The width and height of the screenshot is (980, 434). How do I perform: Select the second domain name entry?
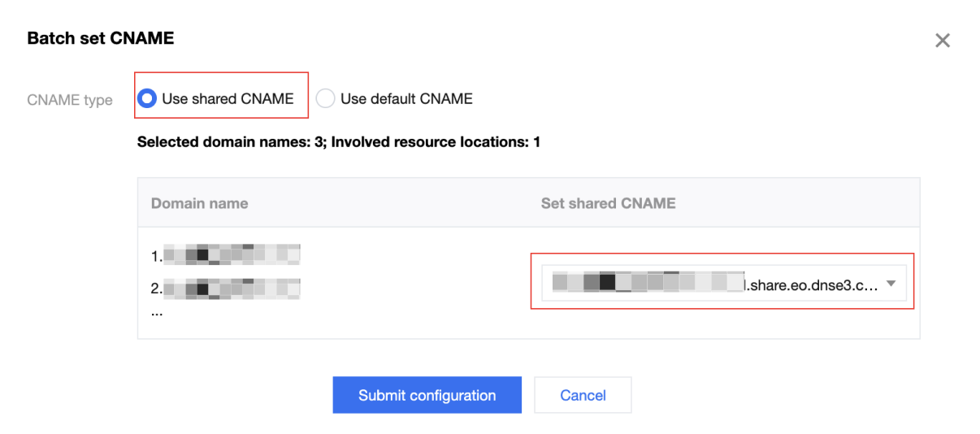[226, 287]
